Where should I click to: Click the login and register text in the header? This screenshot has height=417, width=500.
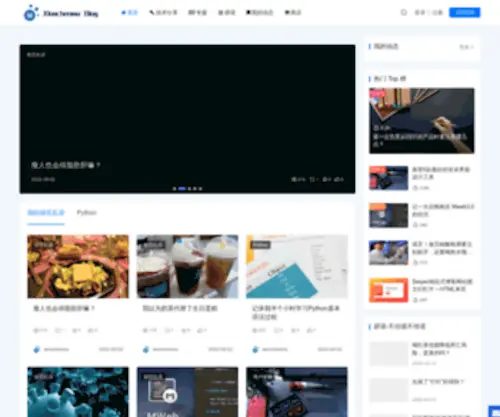tap(429, 13)
